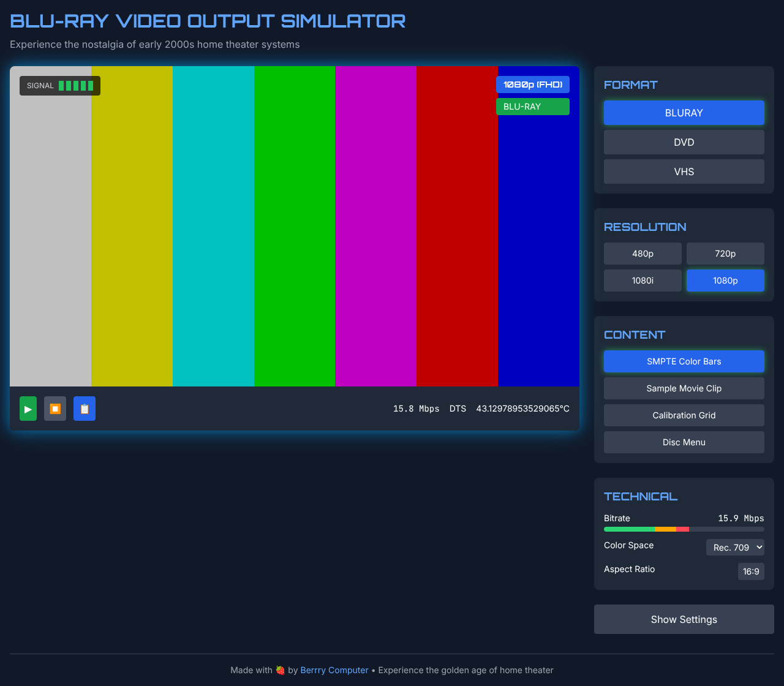
Task: Expand the Show Settings panel
Action: tap(684, 619)
